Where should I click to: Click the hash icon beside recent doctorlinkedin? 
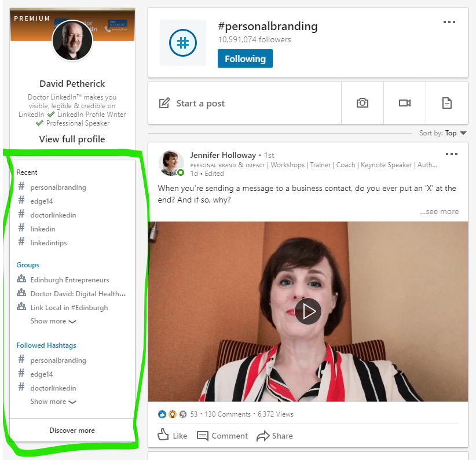pyautogui.click(x=21, y=214)
